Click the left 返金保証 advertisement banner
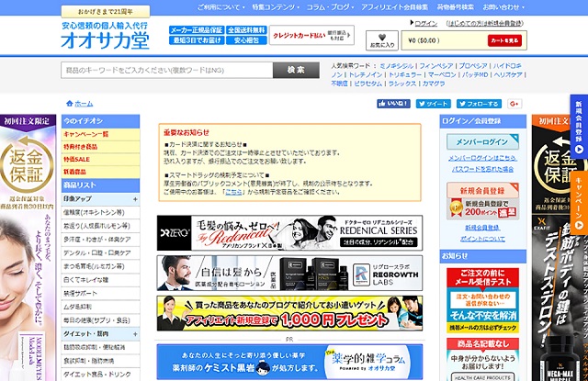This screenshot has height=381, width=588. point(28,248)
